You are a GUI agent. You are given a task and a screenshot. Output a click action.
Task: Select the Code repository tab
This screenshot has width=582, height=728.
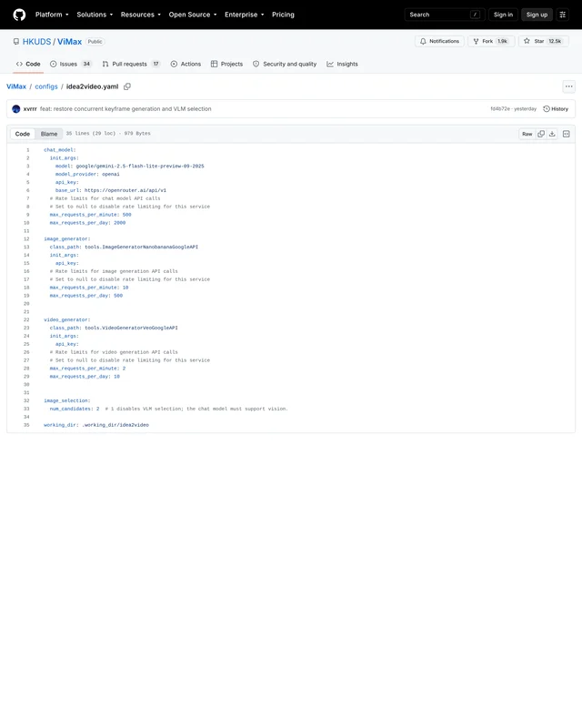pyautogui.click(x=28, y=64)
